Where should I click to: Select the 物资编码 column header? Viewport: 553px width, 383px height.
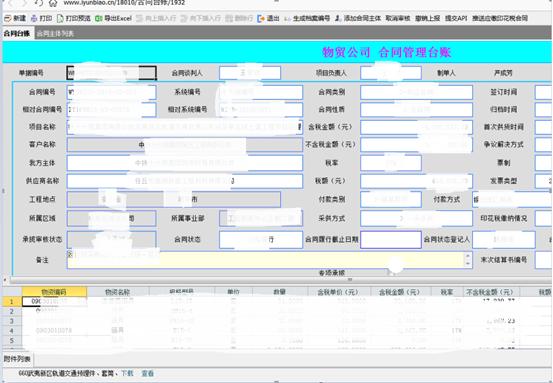pyautogui.click(x=54, y=292)
